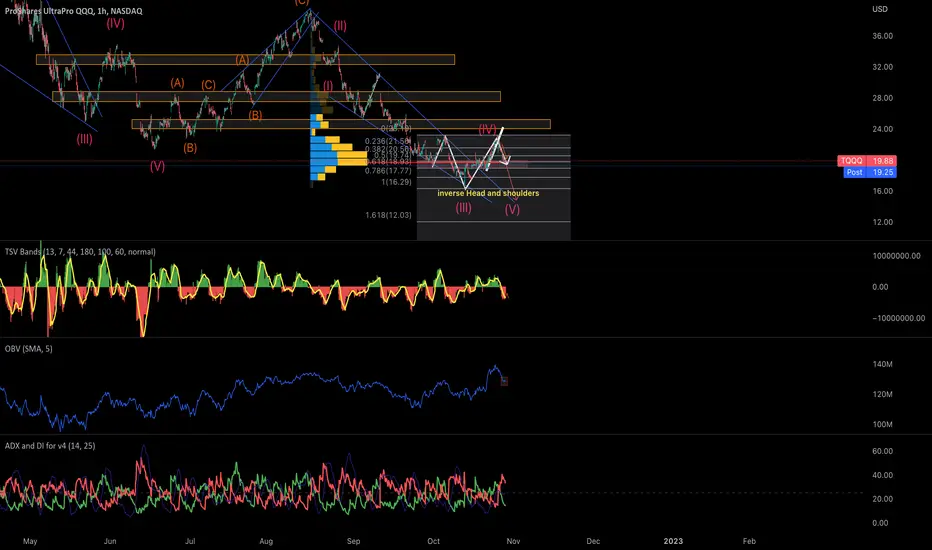The width and height of the screenshot is (932, 550).
Task: Click the red (III) wave label below head and shoulders
Action: click(x=464, y=208)
